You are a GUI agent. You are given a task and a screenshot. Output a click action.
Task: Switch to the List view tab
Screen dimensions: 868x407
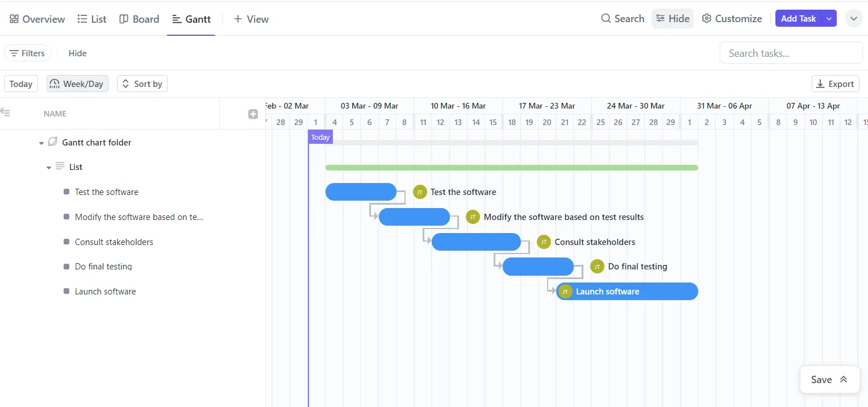[x=91, y=19]
